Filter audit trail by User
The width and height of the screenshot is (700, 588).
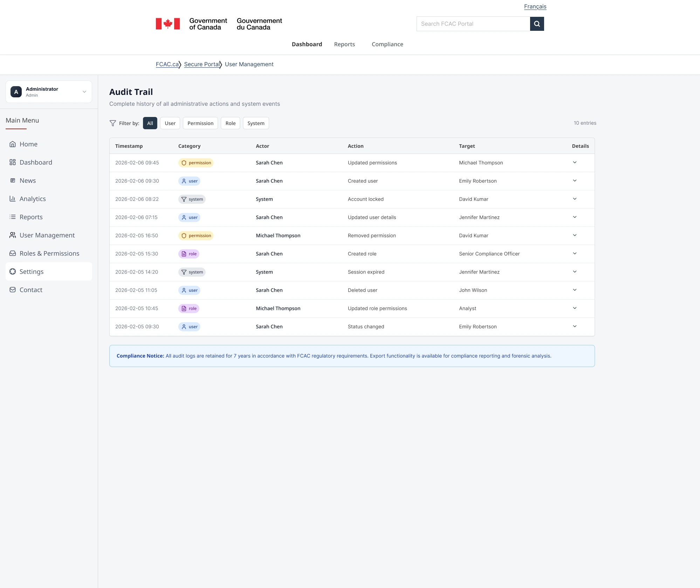pos(170,123)
